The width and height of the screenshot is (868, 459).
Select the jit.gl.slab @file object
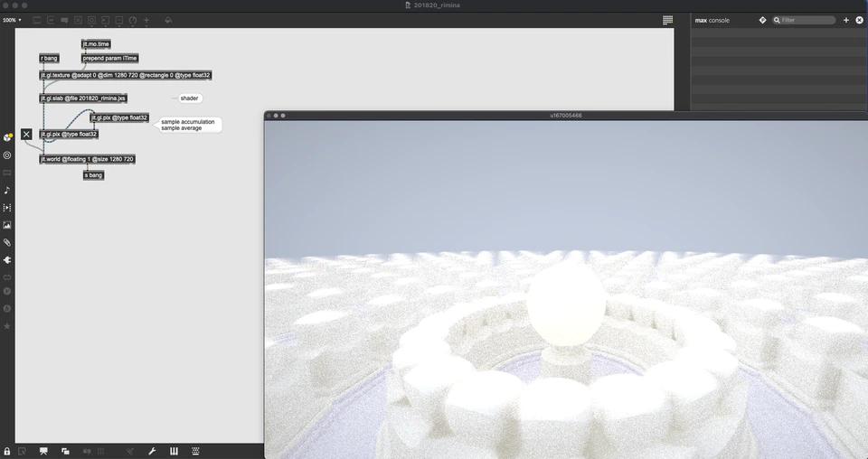(83, 98)
